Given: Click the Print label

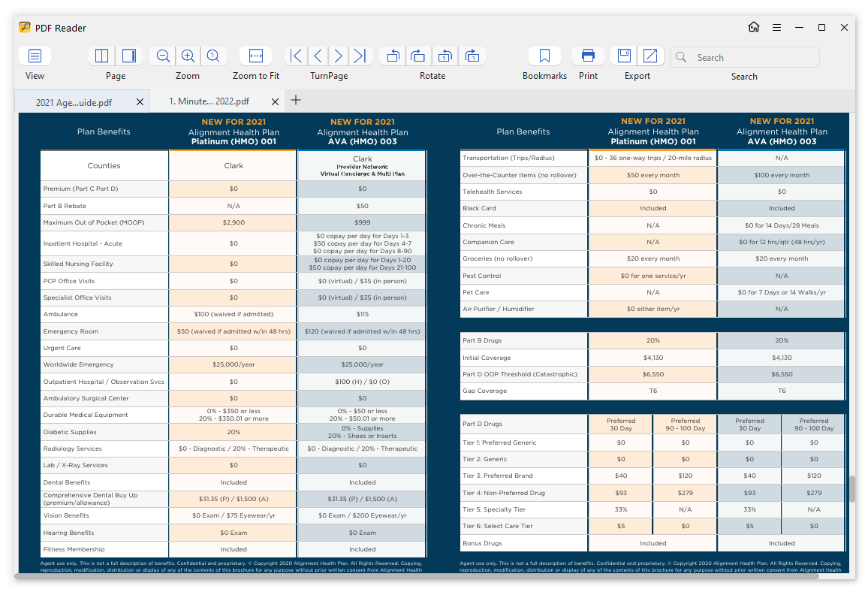Looking at the screenshot, I should [588, 76].
